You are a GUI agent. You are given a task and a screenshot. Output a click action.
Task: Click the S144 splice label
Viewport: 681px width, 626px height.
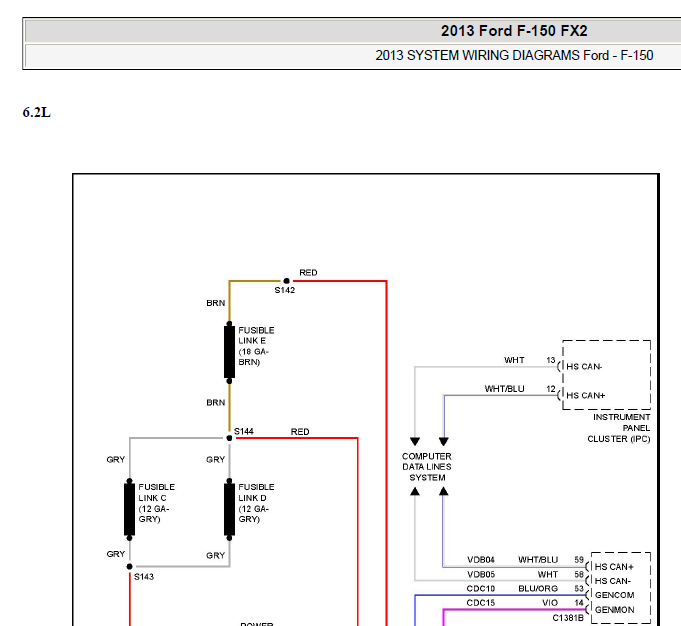coord(244,431)
